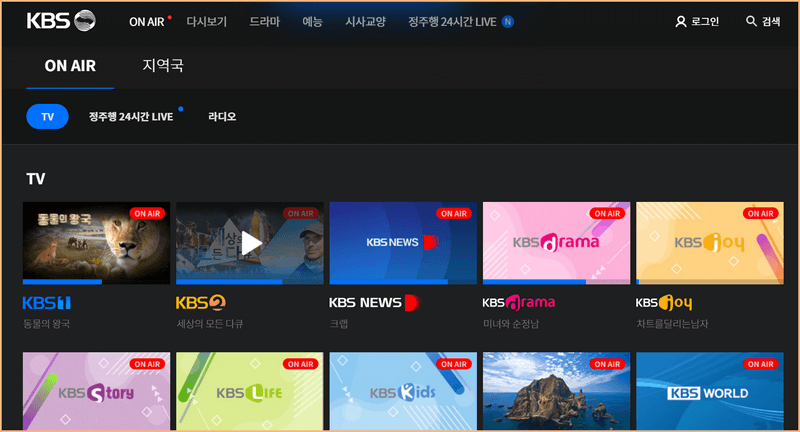Open the KBS WORLD thumbnail
This screenshot has width=800, height=432.
click(710, 391)
